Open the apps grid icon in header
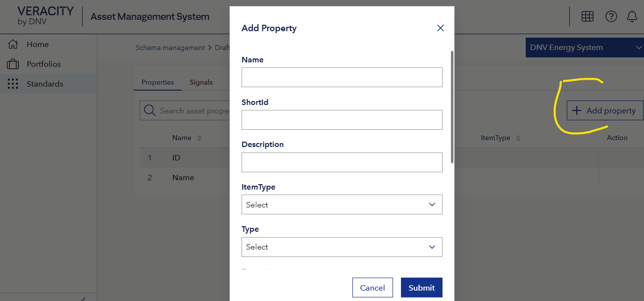Image resolution: width=644 pixels, height=301 pixels. click(x=588, y=16)
